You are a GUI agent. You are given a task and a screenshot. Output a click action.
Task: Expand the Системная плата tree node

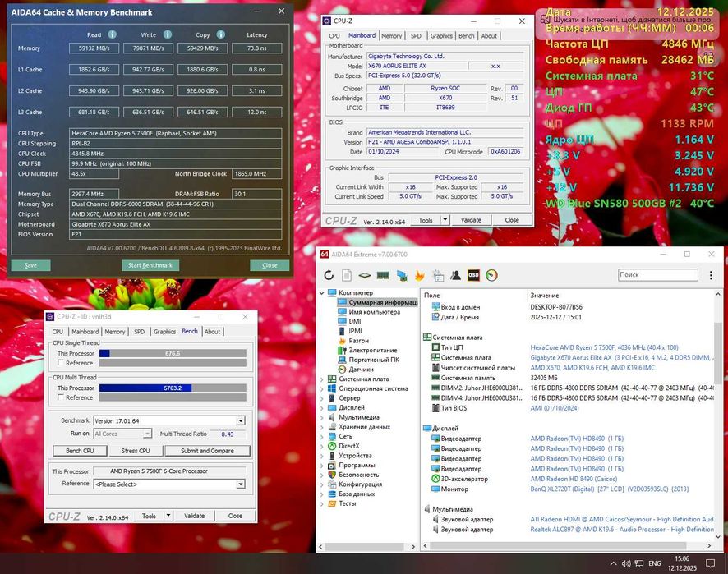point(322,379)
